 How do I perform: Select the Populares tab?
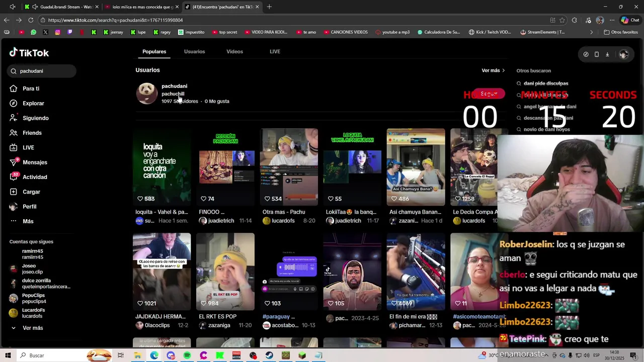tap(154, 51)
